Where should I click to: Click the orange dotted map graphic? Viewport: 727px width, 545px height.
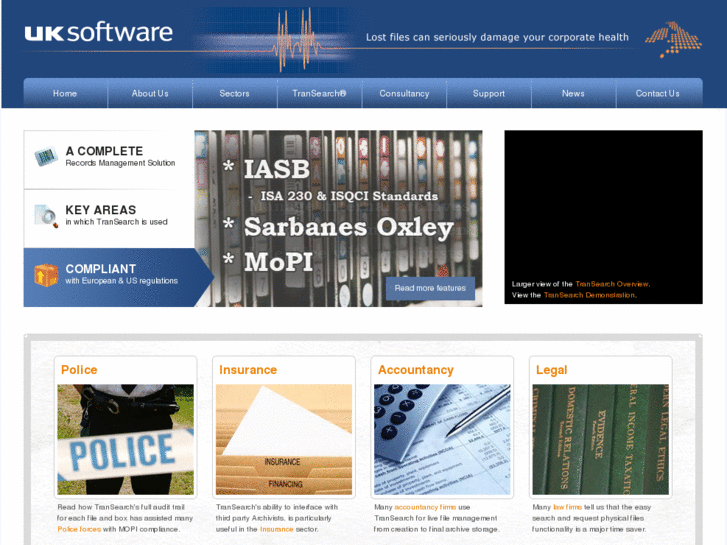point(674,39)
